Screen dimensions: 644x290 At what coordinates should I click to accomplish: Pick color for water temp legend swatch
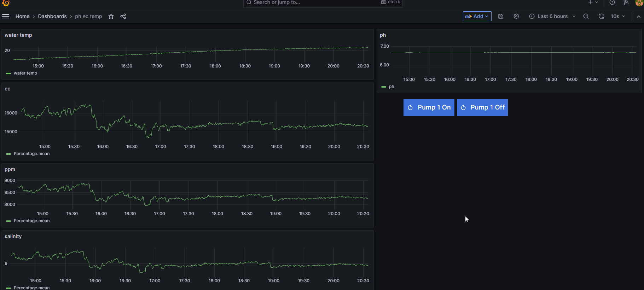(x=8, y=73)
